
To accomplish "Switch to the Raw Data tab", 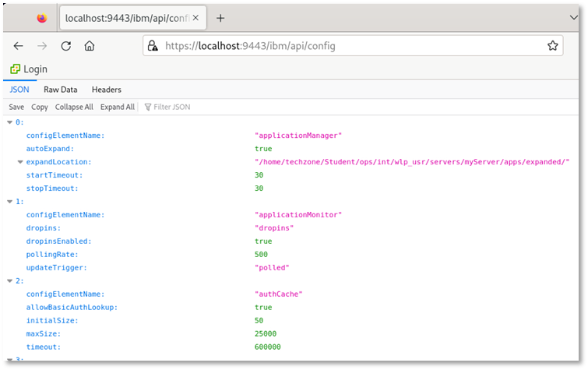I will [60, 90].
